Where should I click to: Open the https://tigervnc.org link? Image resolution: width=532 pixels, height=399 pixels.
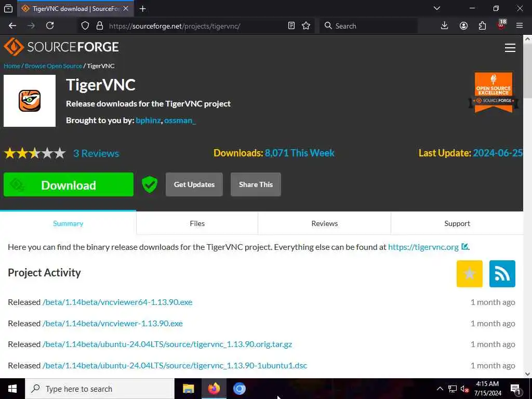tap(423, 247)
